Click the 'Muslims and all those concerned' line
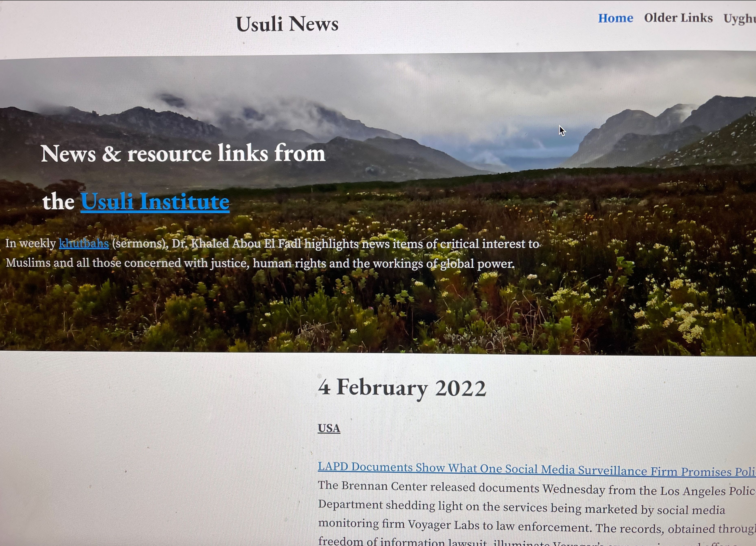The height and width of the screenshot is (546, 756). pyautogui.click(x=260, y=263)
